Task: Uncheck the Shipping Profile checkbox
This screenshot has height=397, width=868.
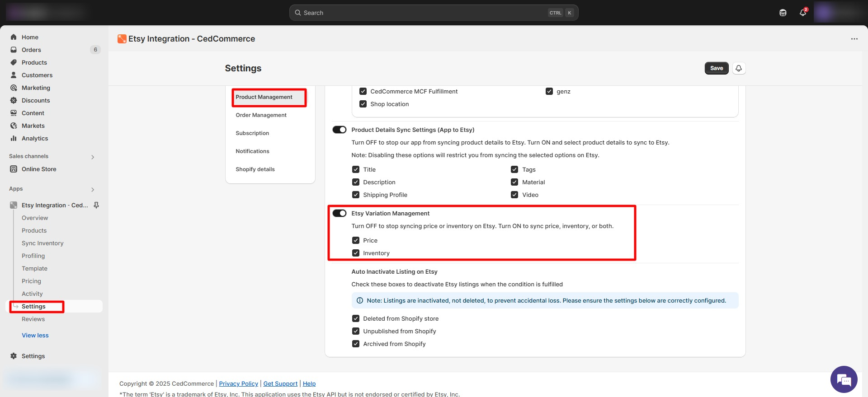Action: [x=356, y=195]
